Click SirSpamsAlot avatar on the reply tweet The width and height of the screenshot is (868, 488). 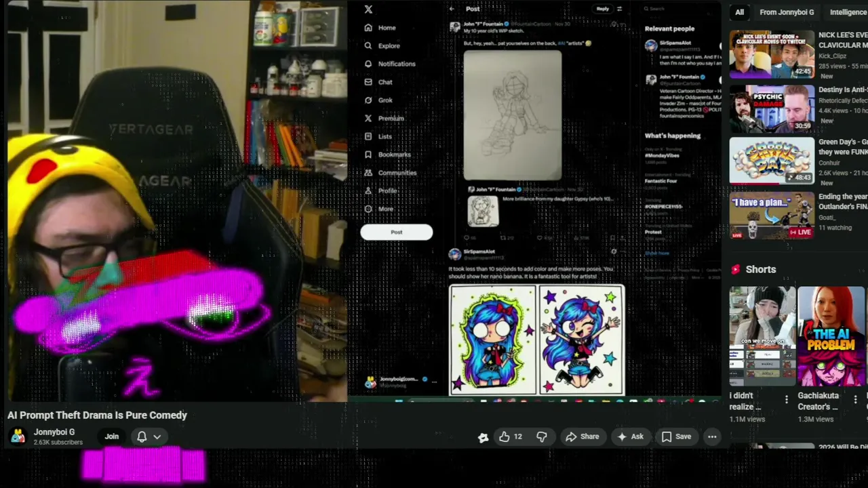pyautogui.click(x=455, y=254)
